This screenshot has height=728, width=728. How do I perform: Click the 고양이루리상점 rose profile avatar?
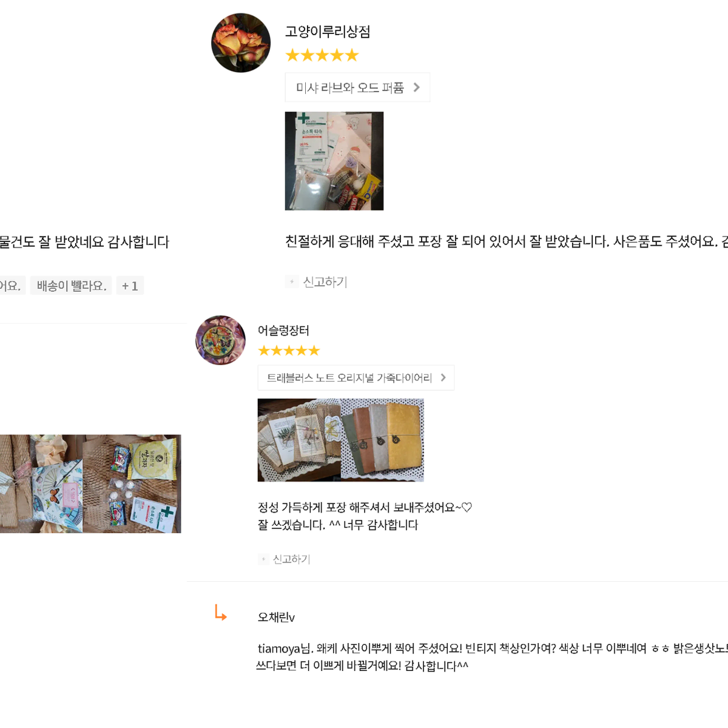tap(241, 43)
